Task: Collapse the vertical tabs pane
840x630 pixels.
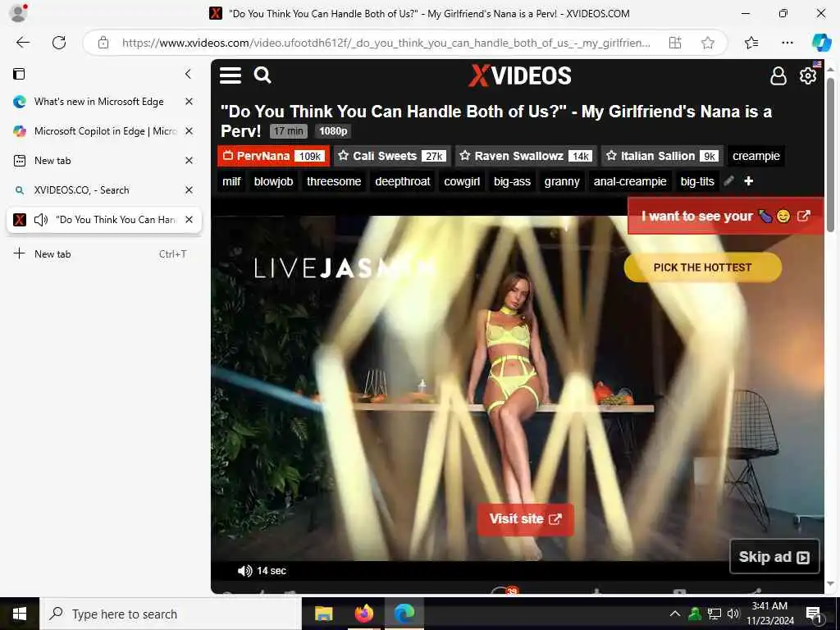Action: click(188, 74)
